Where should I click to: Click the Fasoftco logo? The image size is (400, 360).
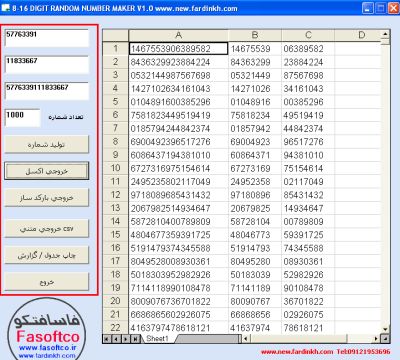[x=47, y=329]
